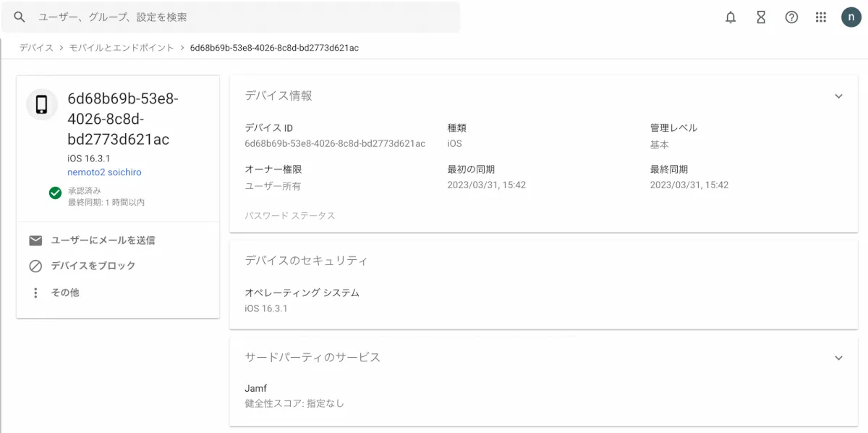The width and height of the screenshot is (868, 433).
Task: Open the notifications bell
Action: [x=731, y=17]
